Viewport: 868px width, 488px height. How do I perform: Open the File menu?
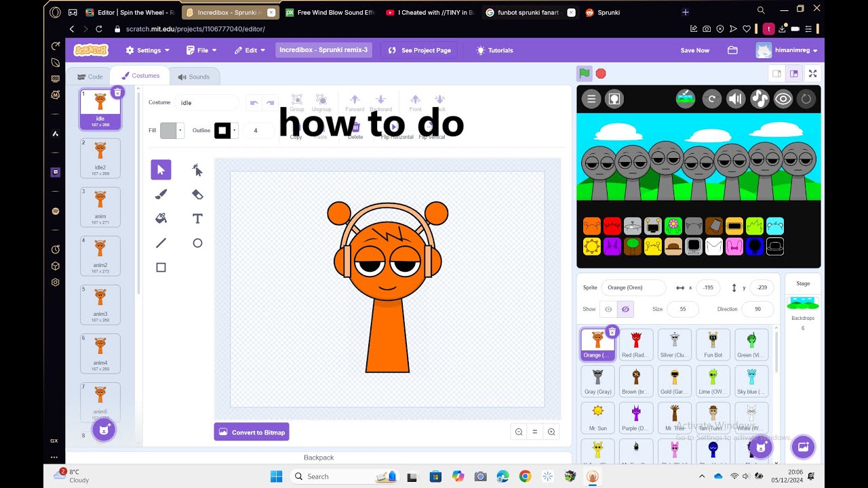(x=202, y=50)
